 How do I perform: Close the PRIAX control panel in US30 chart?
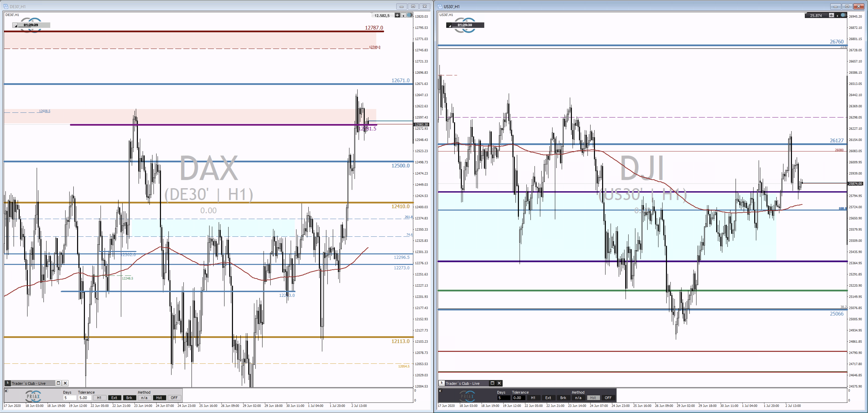[440, 391]
